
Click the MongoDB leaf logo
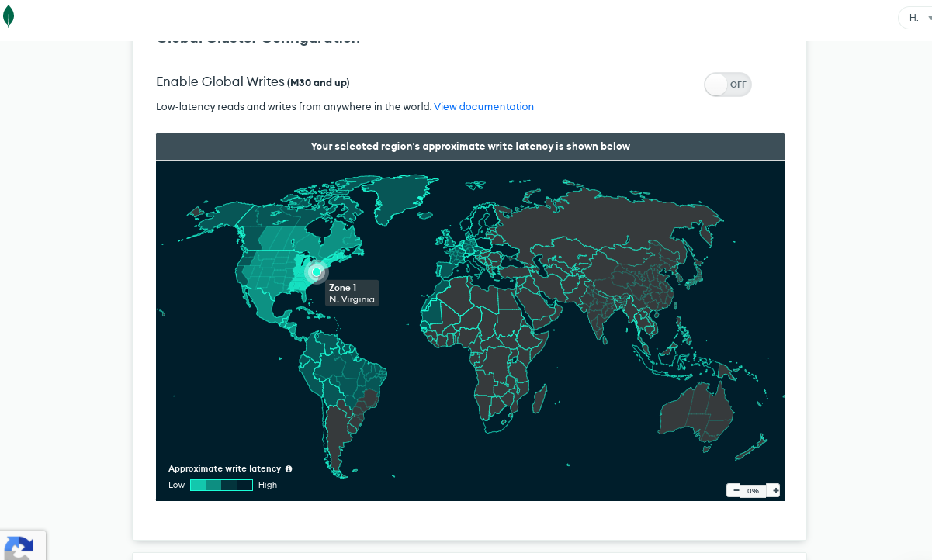point(9,16)
